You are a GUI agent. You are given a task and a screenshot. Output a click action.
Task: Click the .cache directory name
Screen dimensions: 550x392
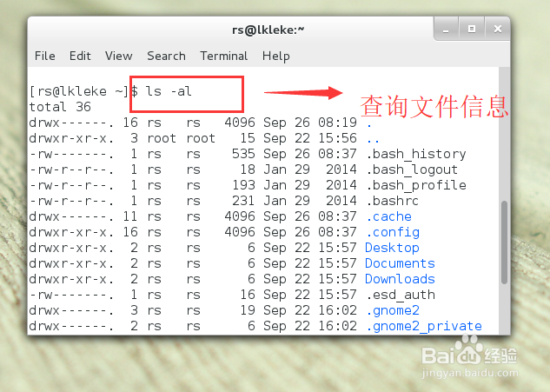[388, 216]
